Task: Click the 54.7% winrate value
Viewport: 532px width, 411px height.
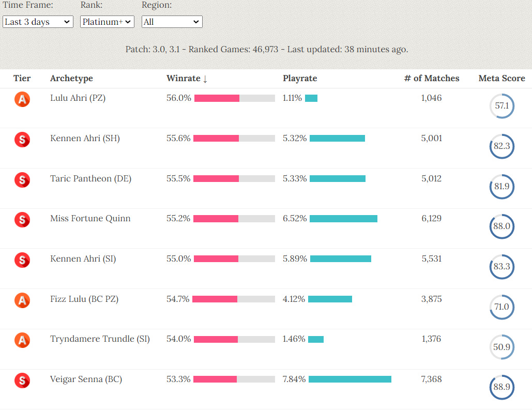Action: point(178,299)
